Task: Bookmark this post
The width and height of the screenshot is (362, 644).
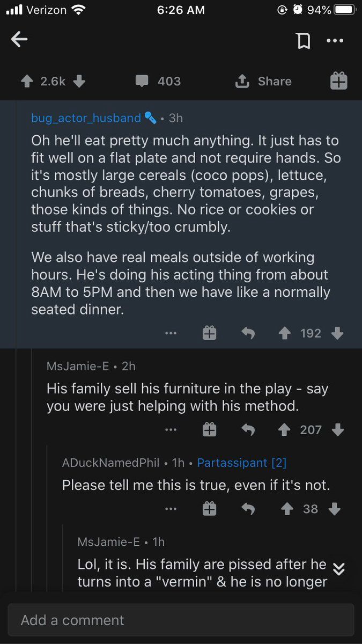Action: (304, 40)
